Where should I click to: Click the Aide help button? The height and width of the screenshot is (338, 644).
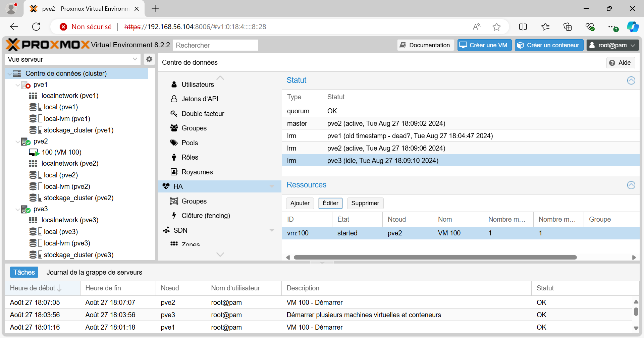[x=621, y=63]
